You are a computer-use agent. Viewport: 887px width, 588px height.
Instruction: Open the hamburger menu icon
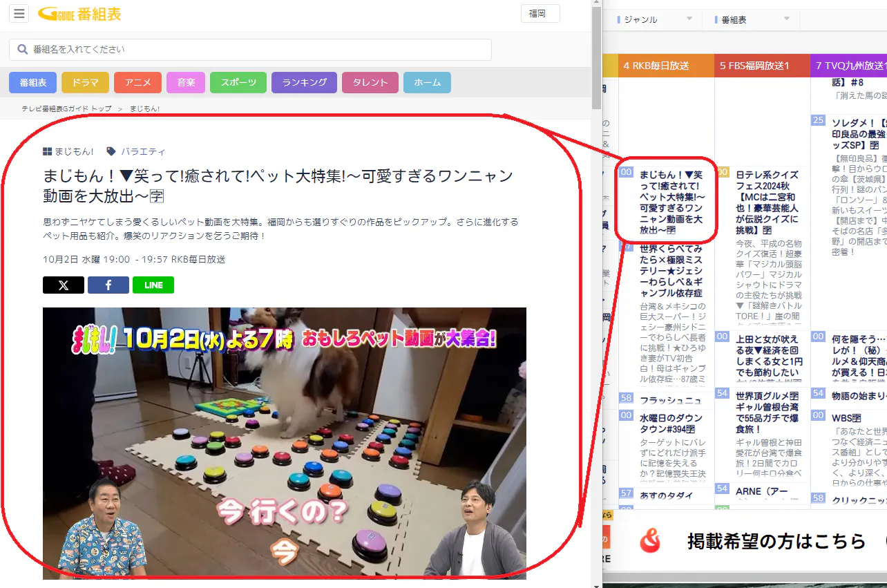19,14
